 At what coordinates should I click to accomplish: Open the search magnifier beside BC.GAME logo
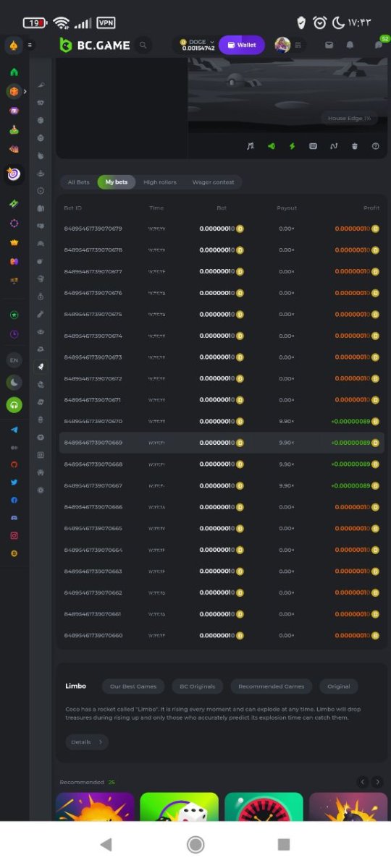[143, 45]
